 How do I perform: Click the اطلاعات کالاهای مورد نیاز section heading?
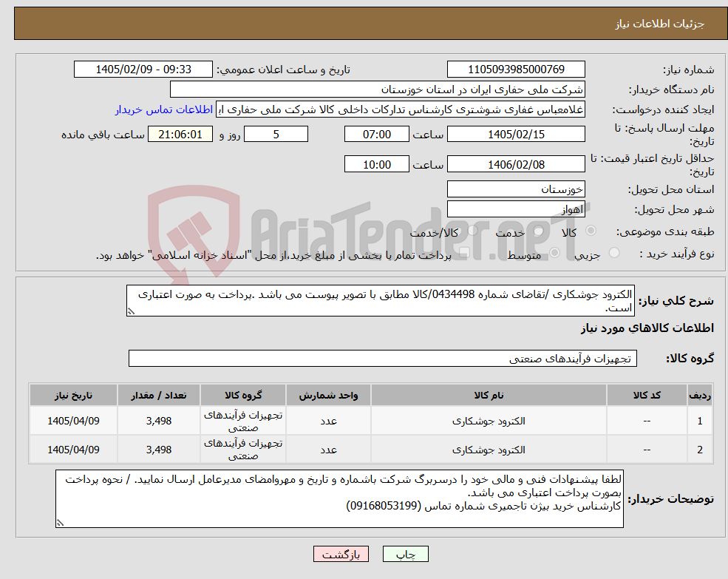(x=647, y=328)
